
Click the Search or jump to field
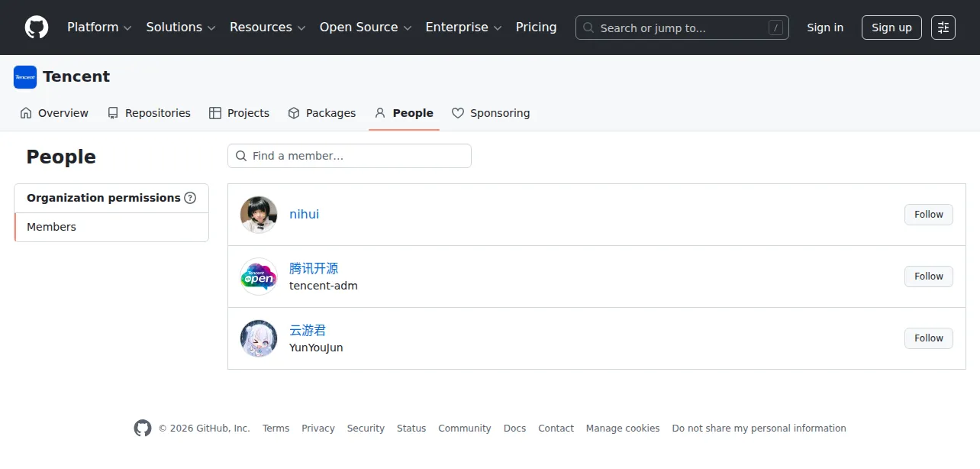[682, 27]
